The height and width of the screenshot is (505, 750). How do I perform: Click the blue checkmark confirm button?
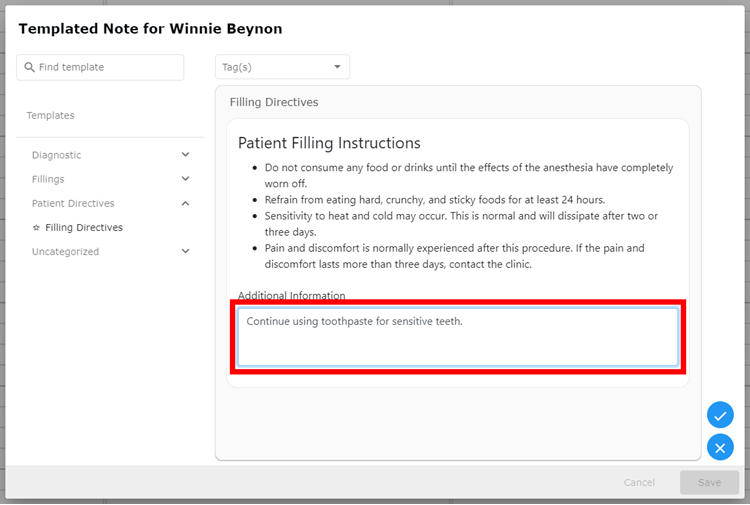pyautogui.click(x=720, y=415)
